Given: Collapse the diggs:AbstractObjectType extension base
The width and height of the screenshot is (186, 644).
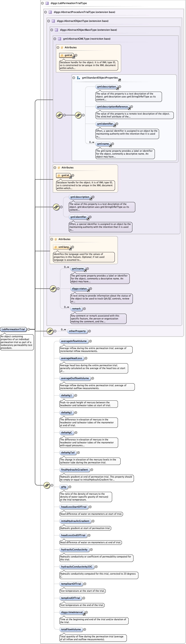Looking at the screenshot, I should point(49,21).
